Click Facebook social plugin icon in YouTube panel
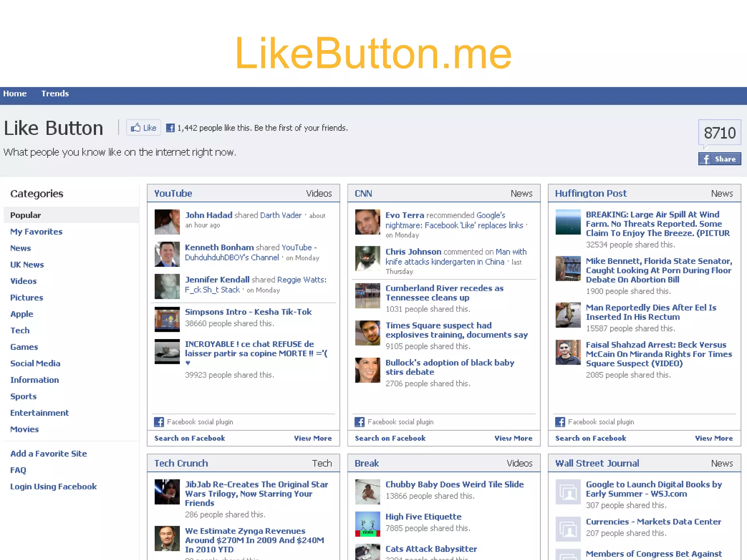 pyautogui.click(x=159, y=422)
